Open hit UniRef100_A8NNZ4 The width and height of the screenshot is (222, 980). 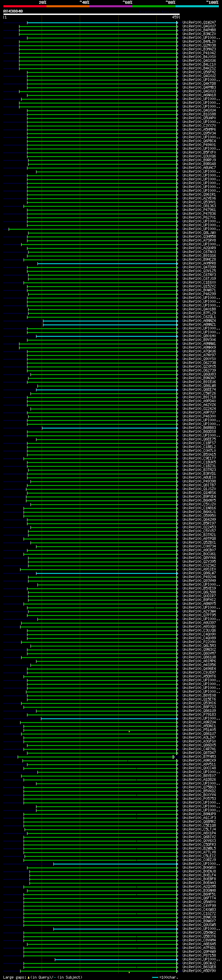[199, 321]
